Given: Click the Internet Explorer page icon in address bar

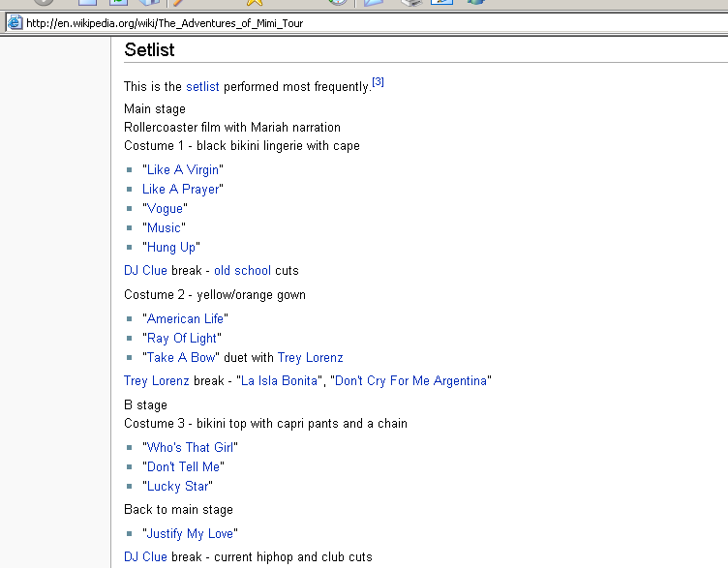Looking at the screenshot, I should [15, 22].
